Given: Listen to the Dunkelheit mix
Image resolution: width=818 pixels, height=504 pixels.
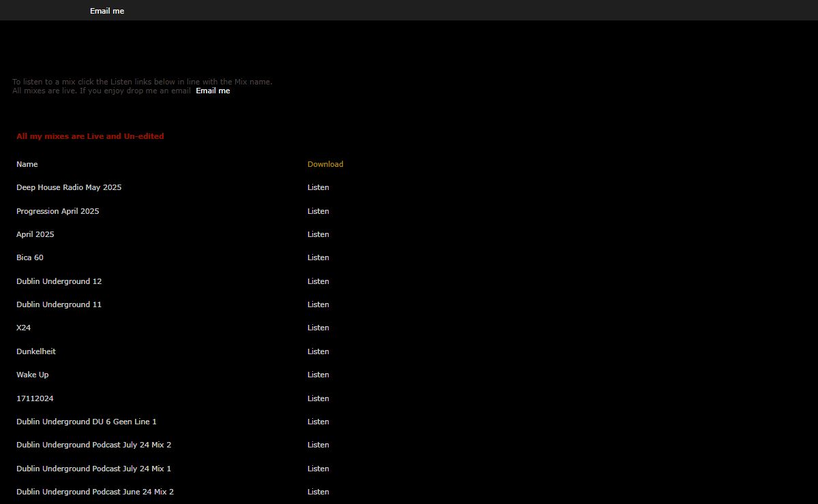Looking at the screenshot, I should (x=318, y=351).
